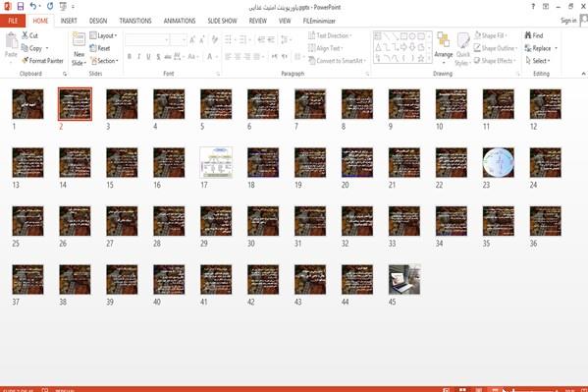Select slide 1 thumbnail

click(x=27, y=104)
